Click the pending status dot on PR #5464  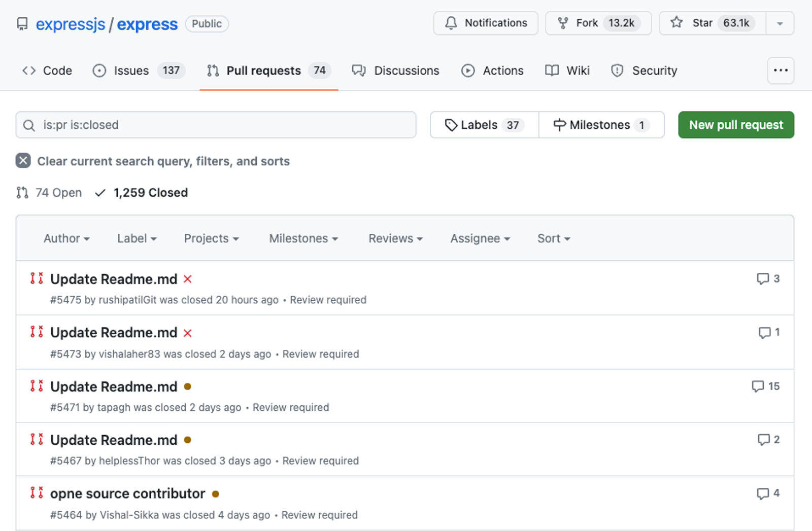click(216, 493)
